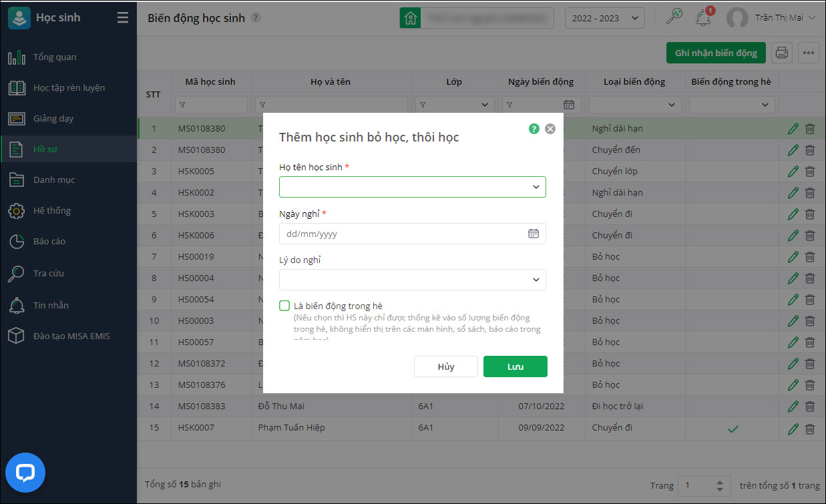
Task: Open the Tổng quan sidebar menu
Action: (55, 57)
